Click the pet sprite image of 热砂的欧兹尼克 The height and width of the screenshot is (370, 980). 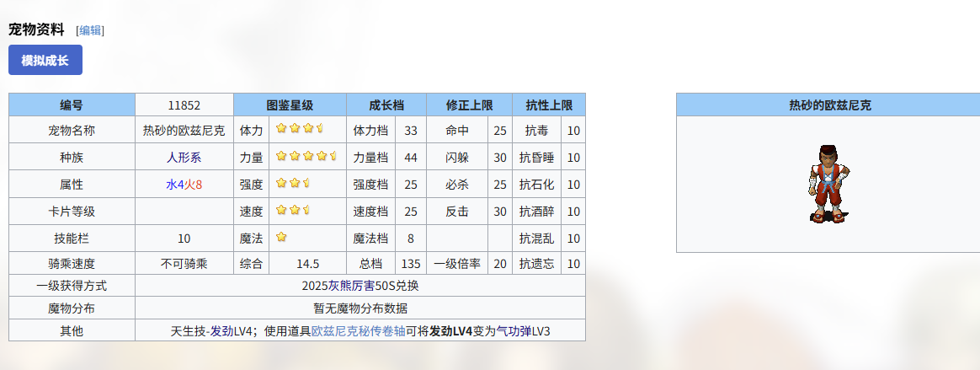point(828,184)
